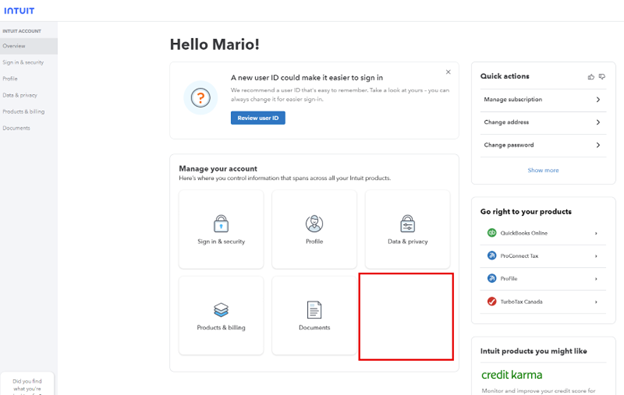Click arrow beside QuickBooks Online

(596, 233)
